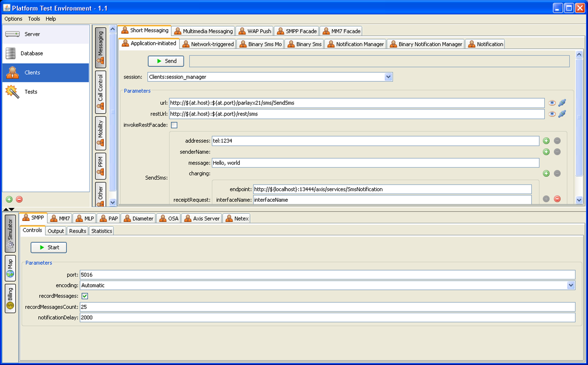The width and height of the screenshot is (588, 365).
Task: Click the plug icon beside the restUrl field
Action: tap(562, 114)
